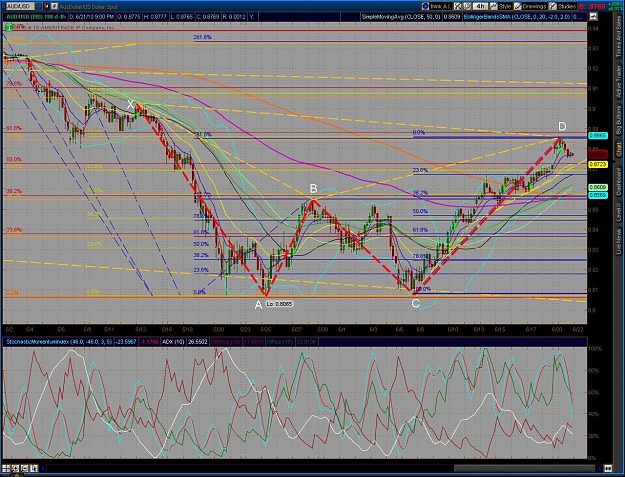Switch to the Times And Sales side tab
This screenshot has width=625, height=477.
(619, 37)
